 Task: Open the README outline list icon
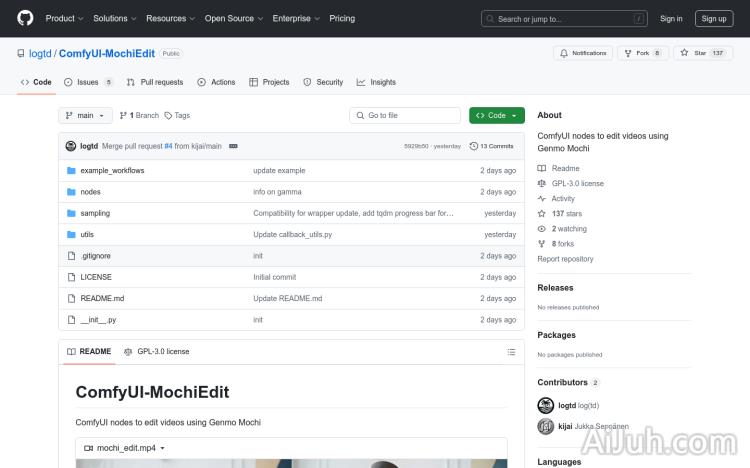(511, 352)
